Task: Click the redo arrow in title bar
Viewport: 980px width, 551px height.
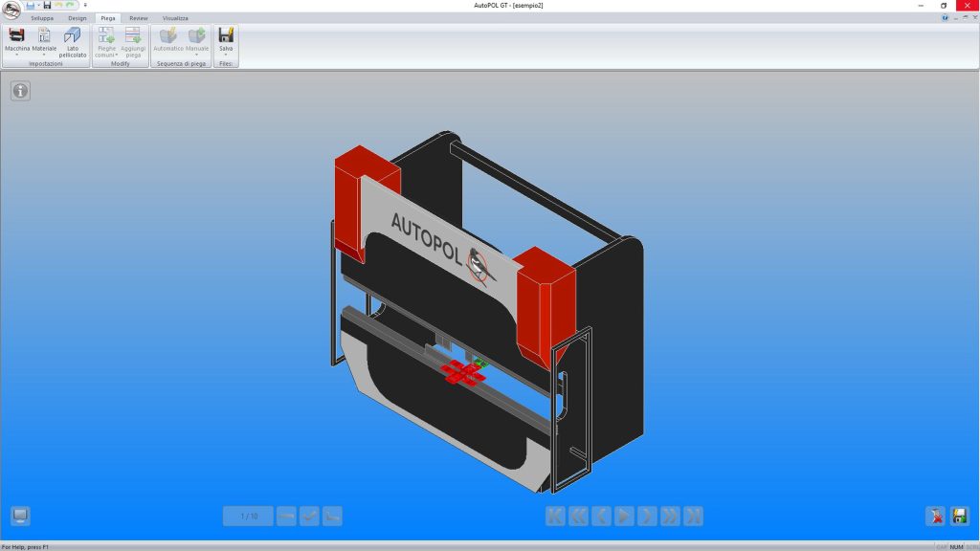Action: point(70,5)
